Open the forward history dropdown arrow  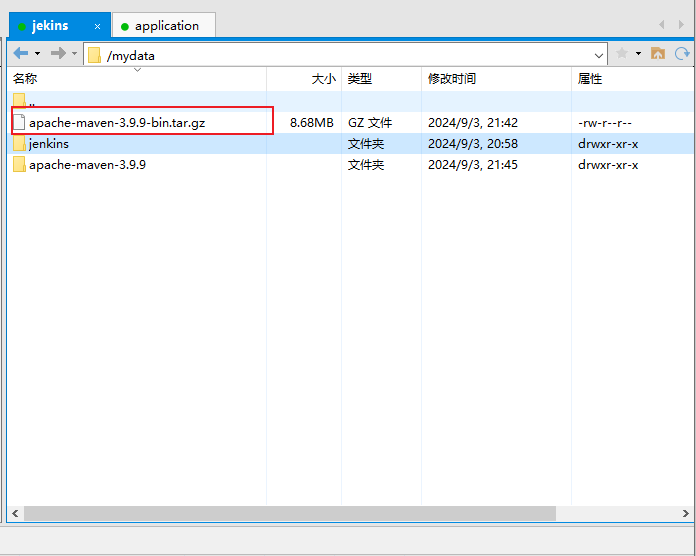[x=74, y=54]
